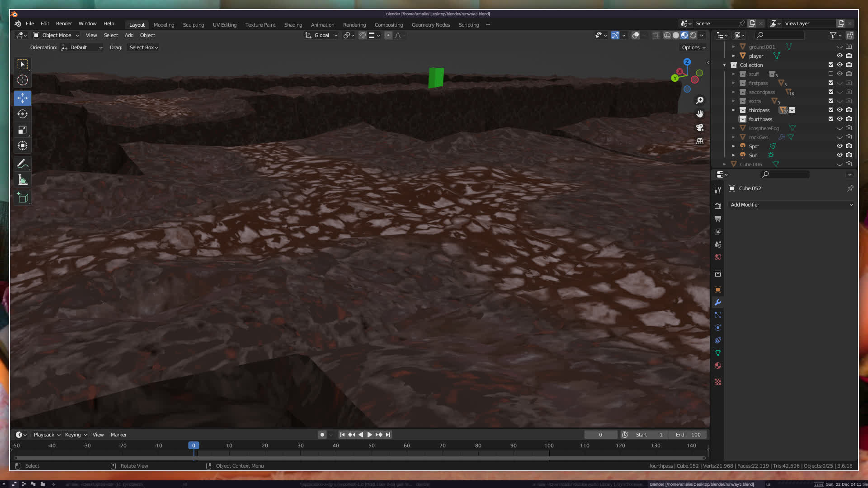Activate the Measure tool
The height and width of the screenshot is (488, 868).
(x=22, y=180)
